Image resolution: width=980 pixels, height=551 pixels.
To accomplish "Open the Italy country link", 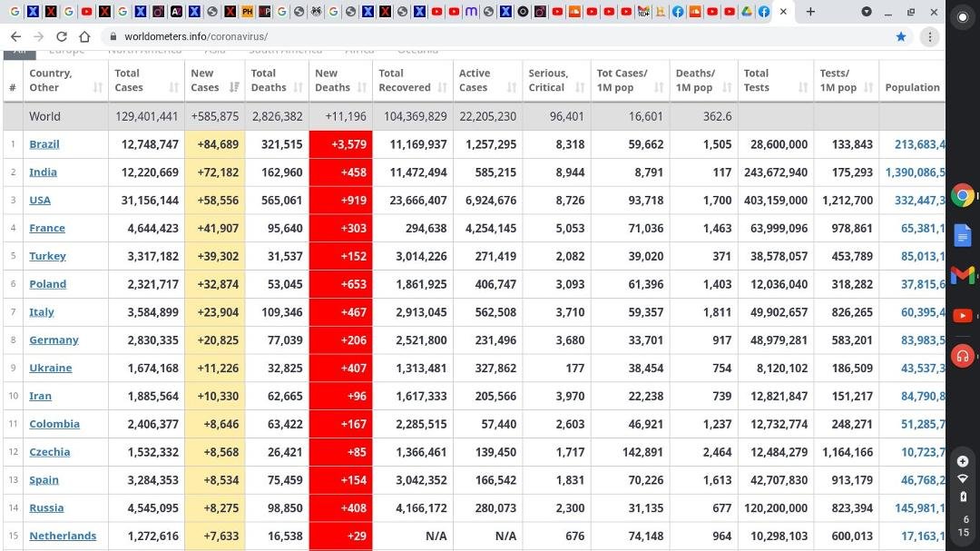I will pyautogui.click(x=41, y=312).
